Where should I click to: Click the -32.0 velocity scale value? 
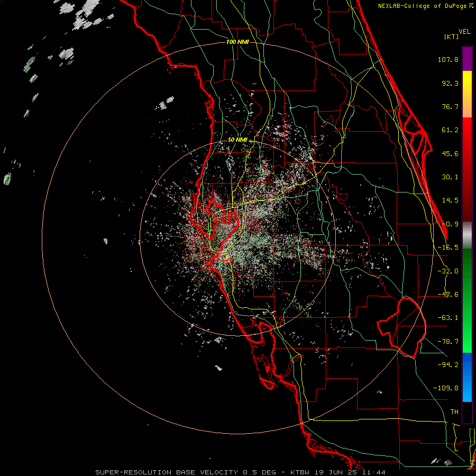[448, 271]
